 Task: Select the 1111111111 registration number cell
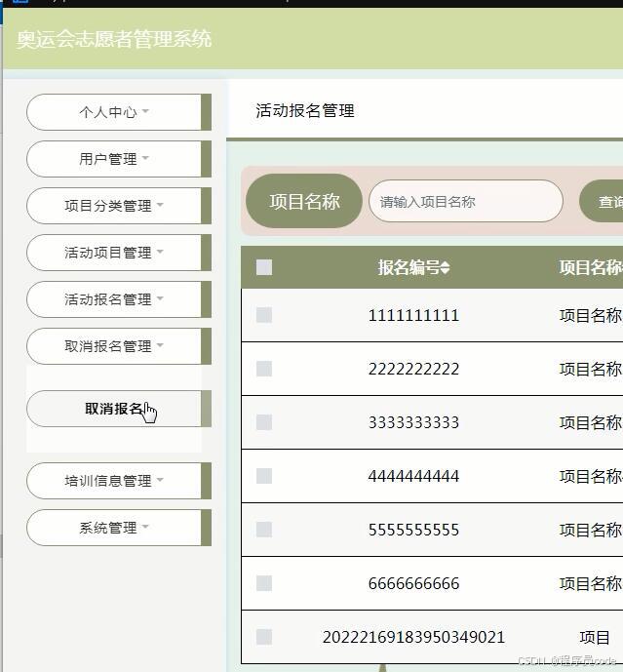click(413, 315)
